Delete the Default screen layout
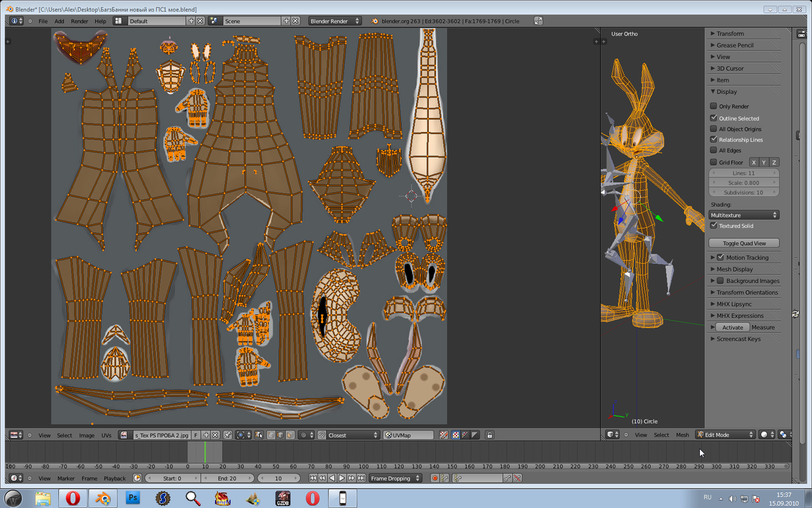 click(200, 21)
